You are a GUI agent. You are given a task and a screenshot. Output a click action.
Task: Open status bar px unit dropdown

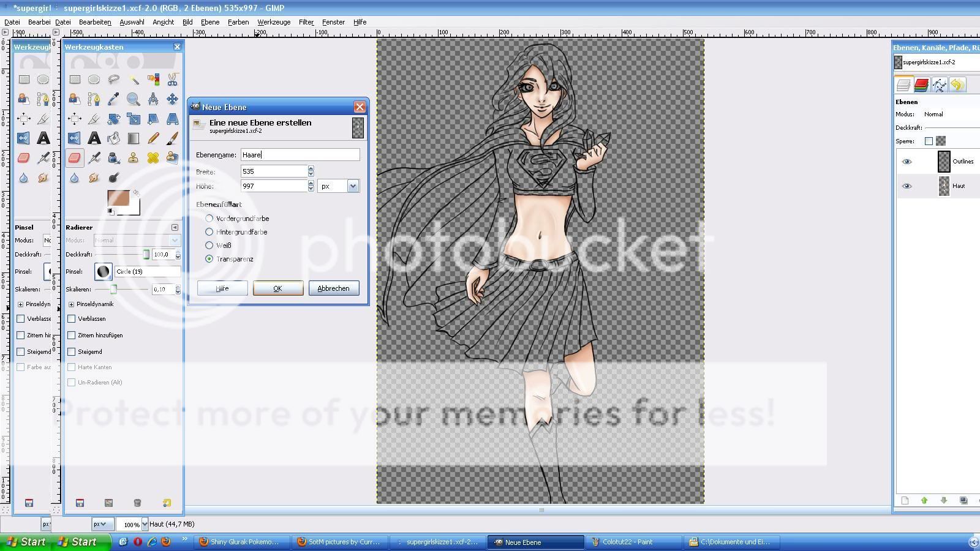click(x=103, y=524)
